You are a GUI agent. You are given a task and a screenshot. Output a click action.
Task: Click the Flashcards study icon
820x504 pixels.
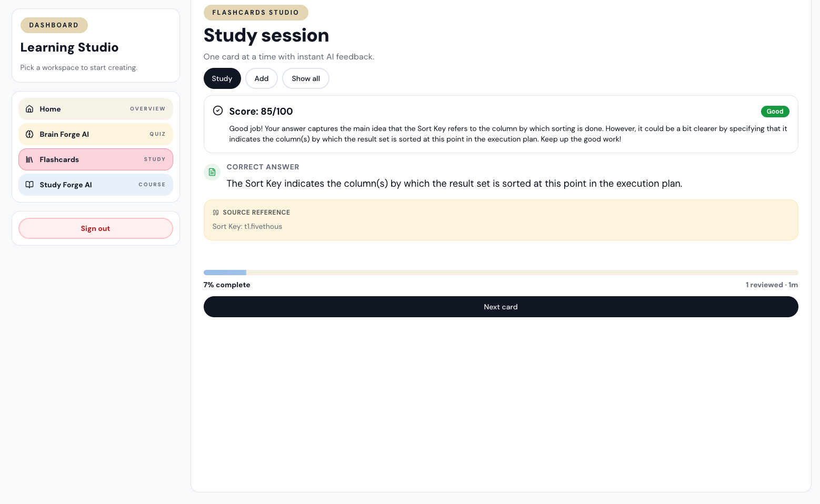click(30, 159)
